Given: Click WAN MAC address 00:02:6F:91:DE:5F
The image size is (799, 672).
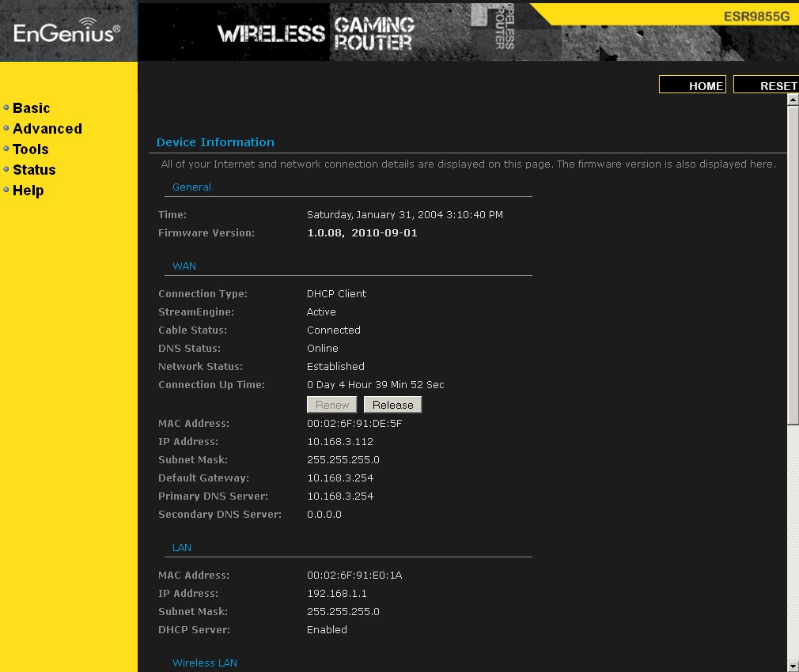Looking at the screenshot, I should point(354,423).
